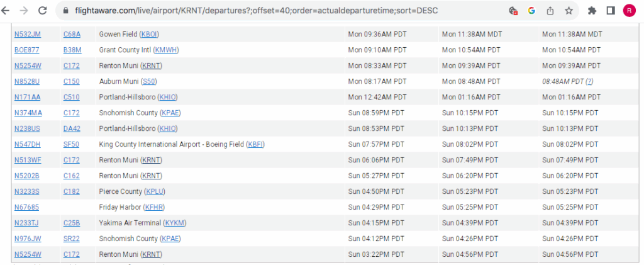Click the question mark beside 08:48AM PDT
Image resolution: width=644 pixels, height=265 pixels.
click(x=589, y=81)
